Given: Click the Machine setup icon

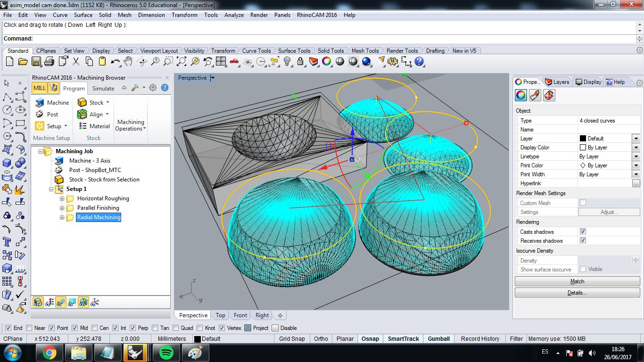Looking at the screenshot, I should tap(40, 102).
